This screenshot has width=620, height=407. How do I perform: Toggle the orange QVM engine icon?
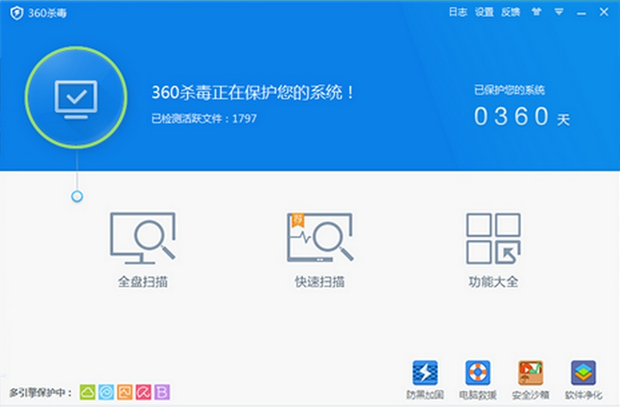pyautogui.click(x=125, y=392)
